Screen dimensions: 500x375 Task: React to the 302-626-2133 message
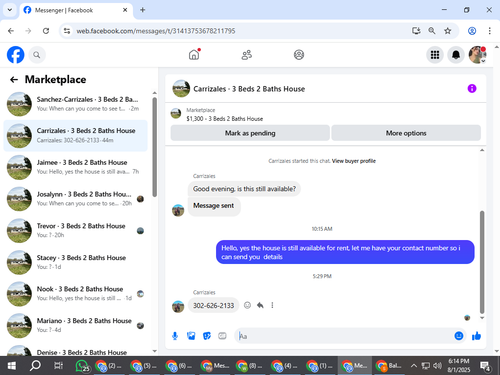pos(247,305)
